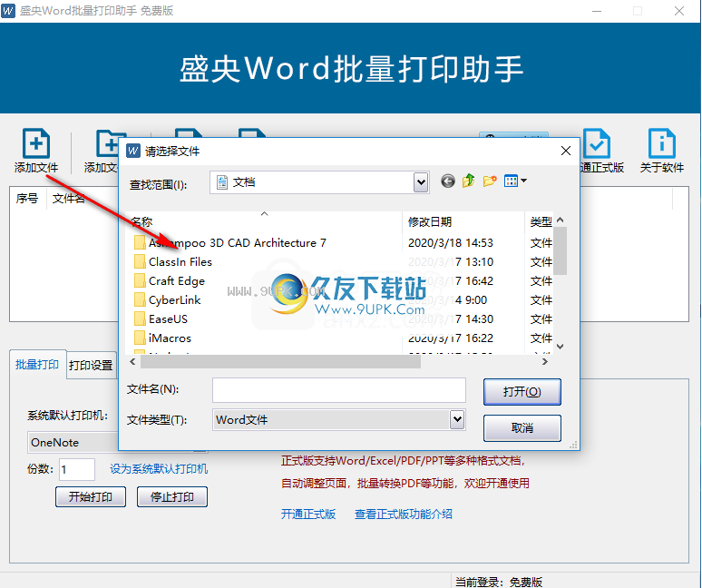
Task: Click the vertical scrollbar up arrow
Action: (561, 220)
